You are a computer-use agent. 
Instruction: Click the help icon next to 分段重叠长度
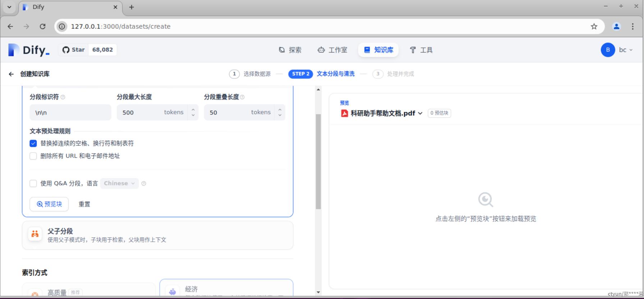242,97
